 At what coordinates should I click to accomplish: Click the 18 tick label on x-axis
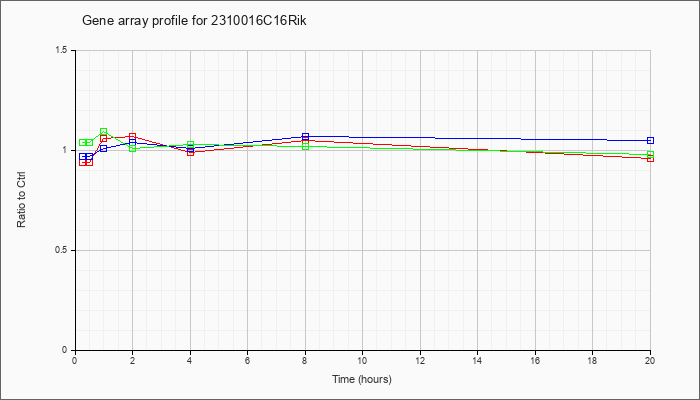tap(592, 360)
